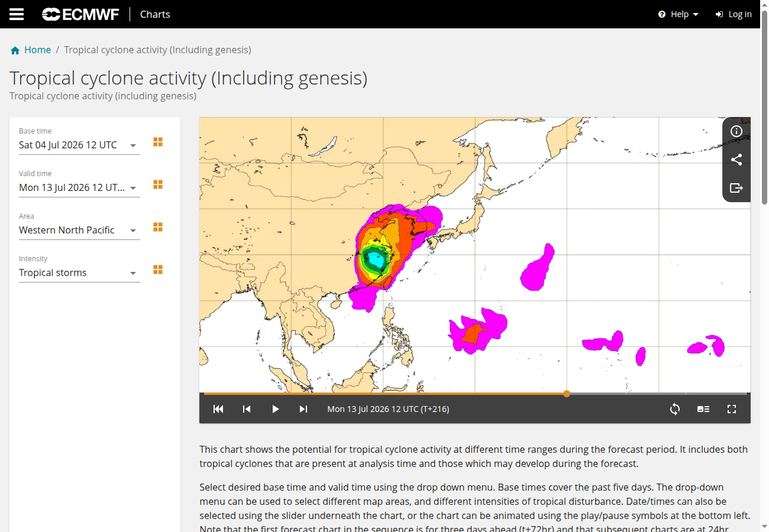This screenshot has width=769, height=532.
Task: Step forward to the next forecast frame
Action: (x=303, y=409)
